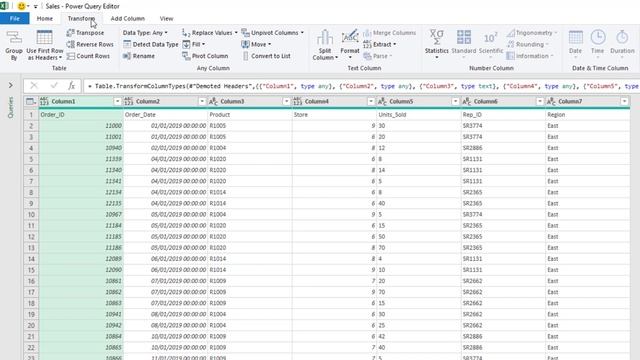Click the Rep_ID cell

pyautogui.click(x=503, y=115)
